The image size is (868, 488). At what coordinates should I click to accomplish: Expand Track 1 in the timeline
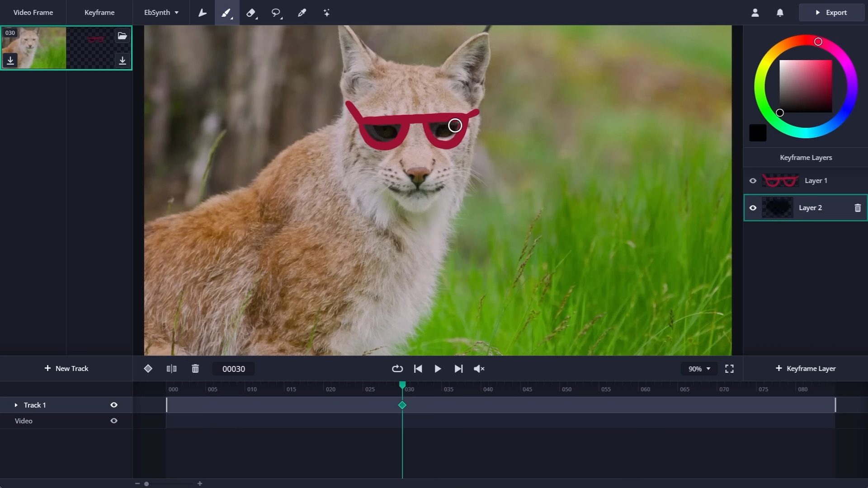click(17, 405)
